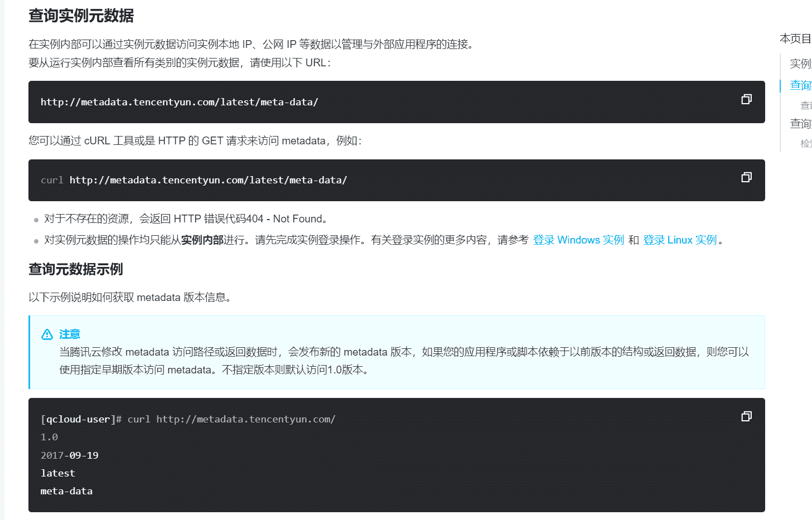Copy the qcloud-user terminal output block
Image resolution: width=812 pixels, height=520 pixels.
[746, 416]
